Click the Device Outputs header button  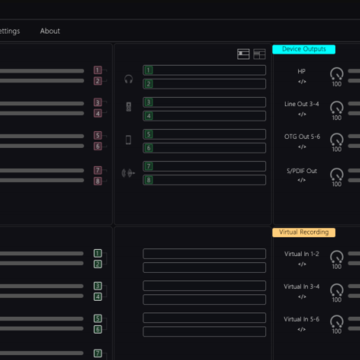(x=304, y=49)
